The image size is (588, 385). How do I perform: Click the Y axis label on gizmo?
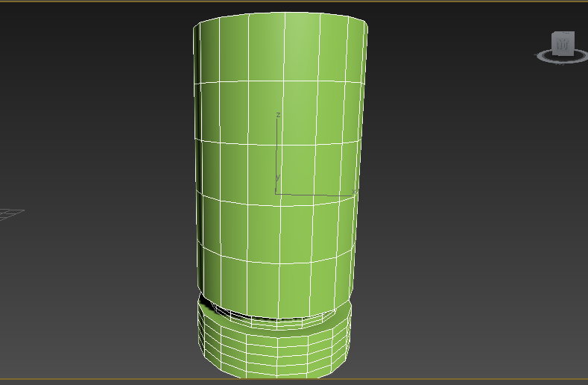[x=277, y=178]
